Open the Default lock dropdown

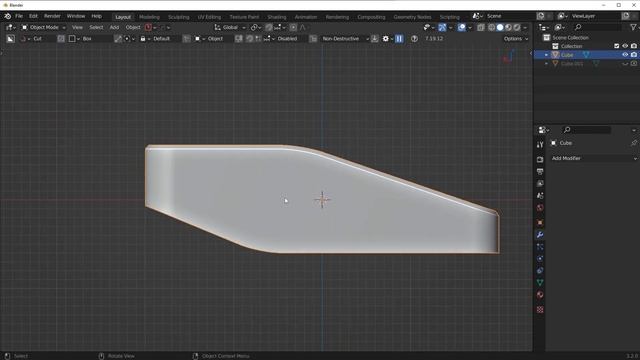coord(159,39)
